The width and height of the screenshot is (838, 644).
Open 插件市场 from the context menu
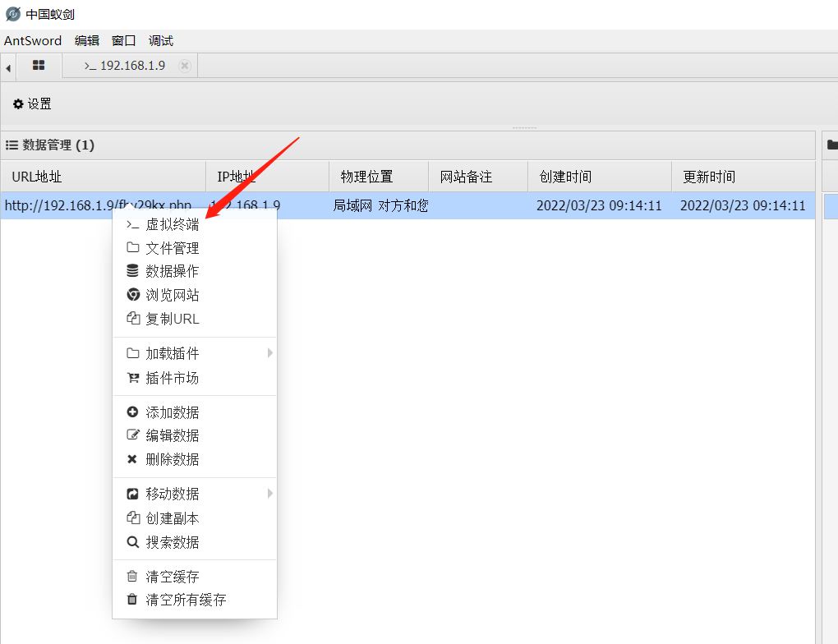(195, 378)
